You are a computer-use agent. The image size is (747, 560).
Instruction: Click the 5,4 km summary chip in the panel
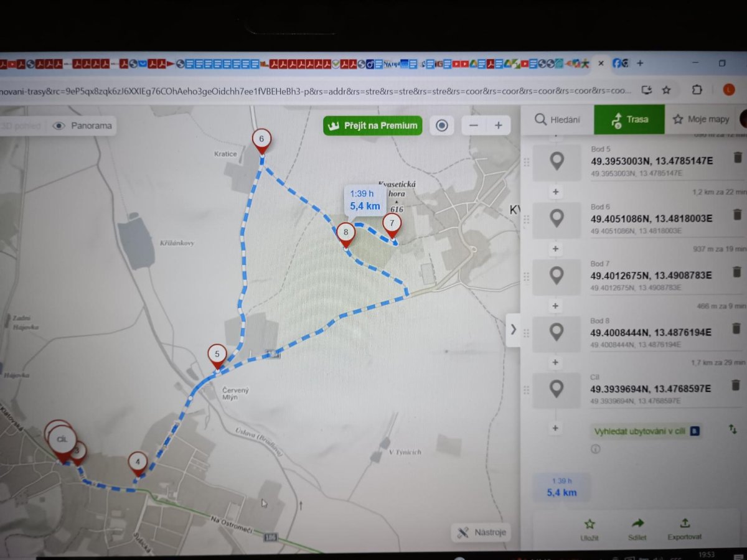(x=561, y=487)
